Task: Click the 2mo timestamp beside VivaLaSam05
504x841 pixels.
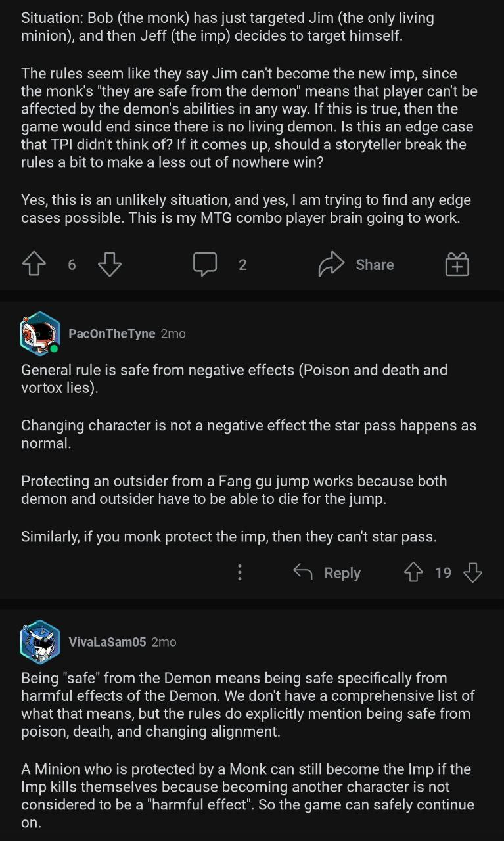Action: click(164, 642)
